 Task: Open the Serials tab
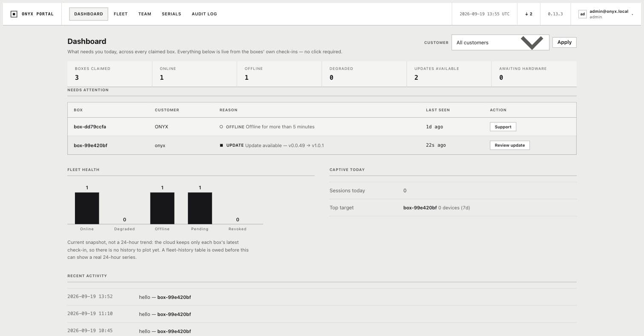[171, 14]
